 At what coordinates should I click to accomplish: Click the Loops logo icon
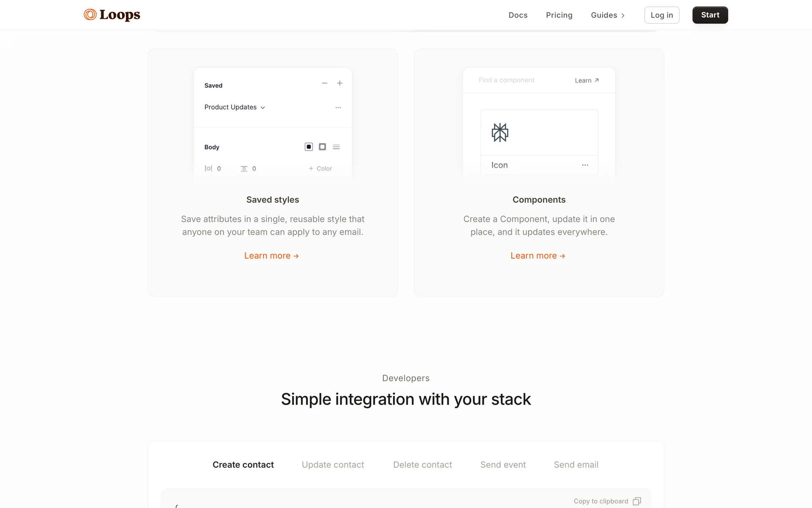(90, 15)
